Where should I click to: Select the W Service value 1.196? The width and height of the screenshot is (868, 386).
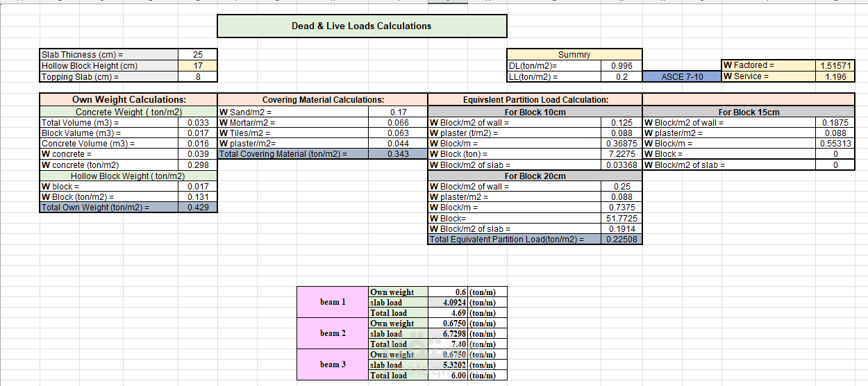[835, 76]
